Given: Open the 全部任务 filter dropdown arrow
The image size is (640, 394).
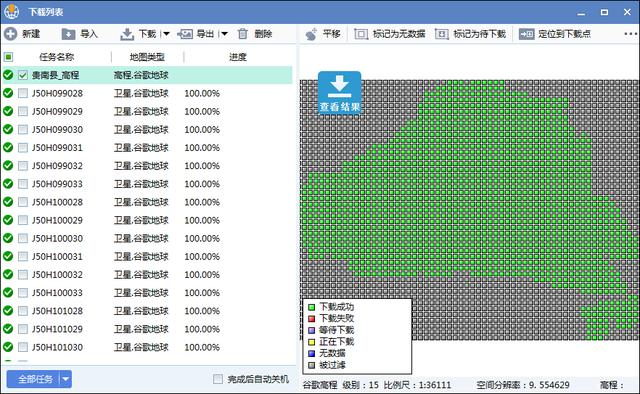Looking at the screenshot, I should click(66, 379).
